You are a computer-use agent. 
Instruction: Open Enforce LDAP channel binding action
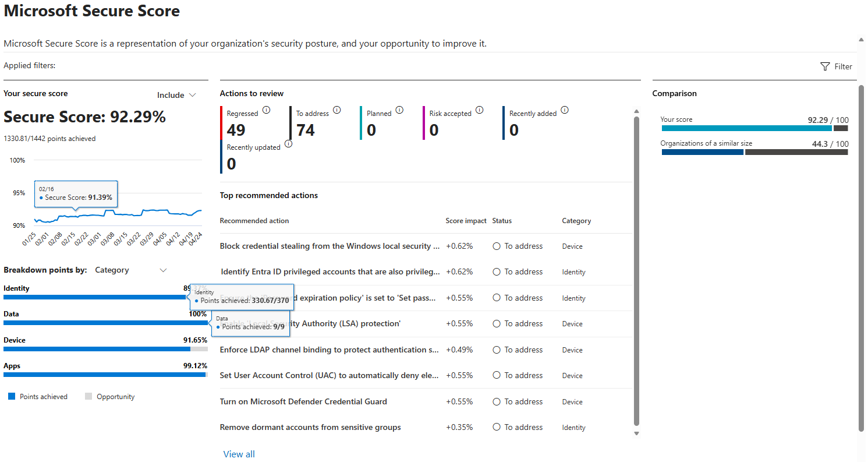pyautogui.click(x=330, y=350)
